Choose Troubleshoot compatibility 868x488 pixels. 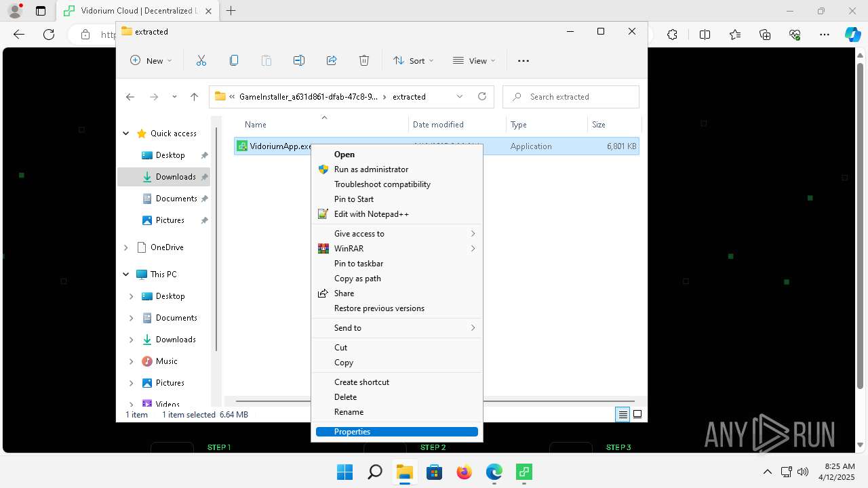coord(397,184)
